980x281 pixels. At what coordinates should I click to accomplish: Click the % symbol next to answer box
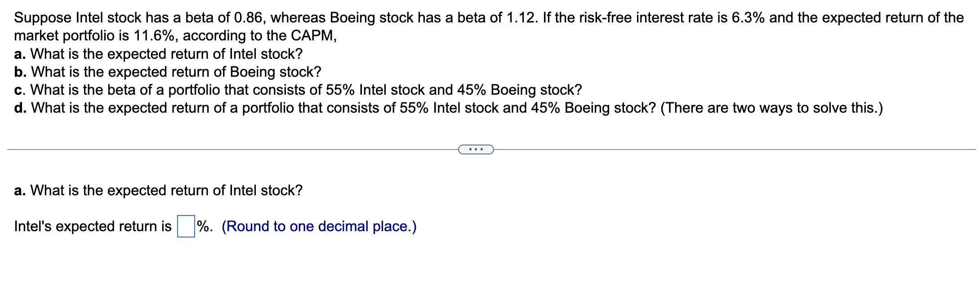(x=203, y=227)
